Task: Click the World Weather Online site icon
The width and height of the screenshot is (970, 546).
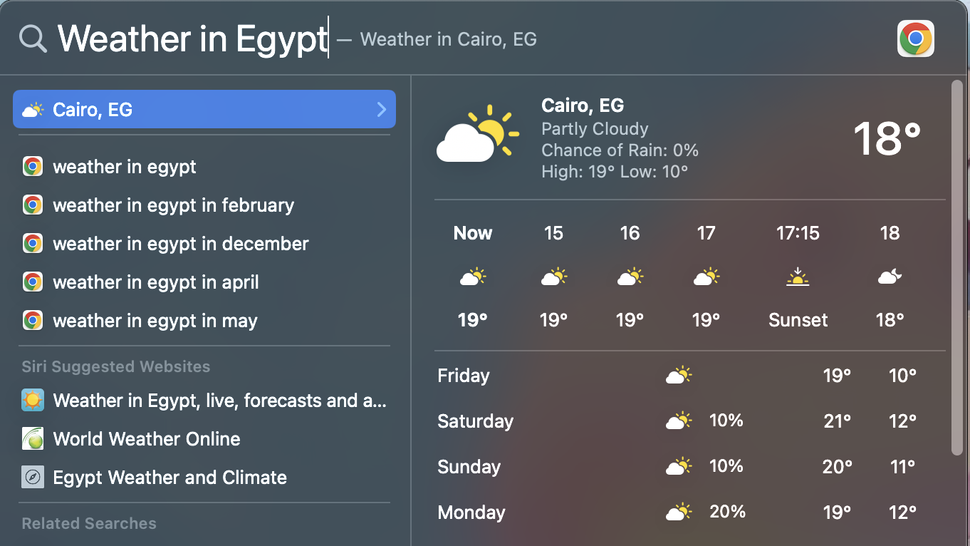Action: 33,439
